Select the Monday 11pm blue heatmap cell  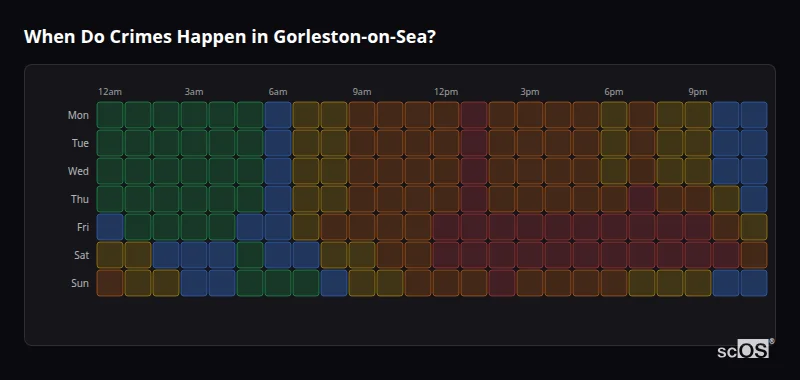(754, 115)
